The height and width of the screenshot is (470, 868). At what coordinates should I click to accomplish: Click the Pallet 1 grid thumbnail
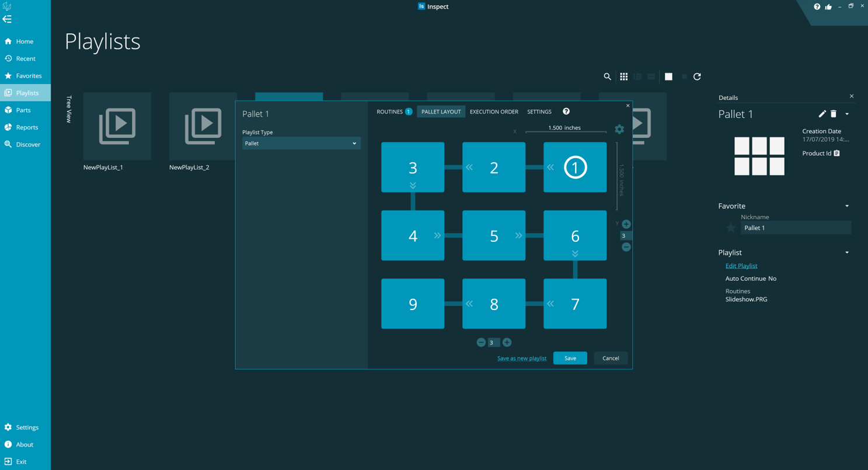pyautogui.click(x=759, y=156)
